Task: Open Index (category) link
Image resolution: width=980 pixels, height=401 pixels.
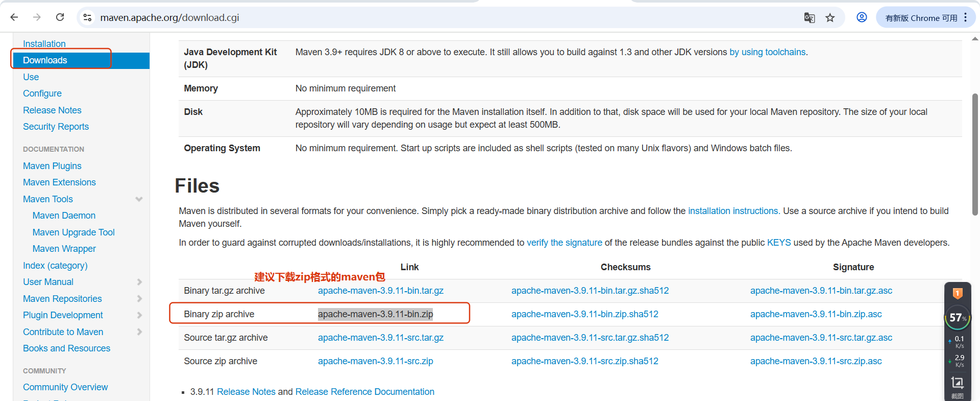Action: pos(55,266)
